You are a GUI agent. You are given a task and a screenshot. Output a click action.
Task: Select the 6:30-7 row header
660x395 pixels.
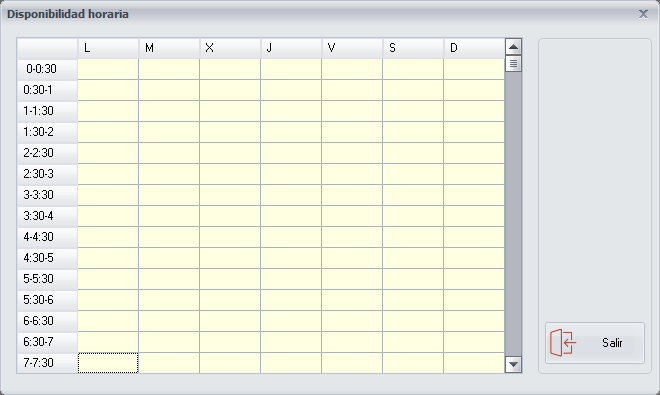pyautogui.click(x=47, y=342)
